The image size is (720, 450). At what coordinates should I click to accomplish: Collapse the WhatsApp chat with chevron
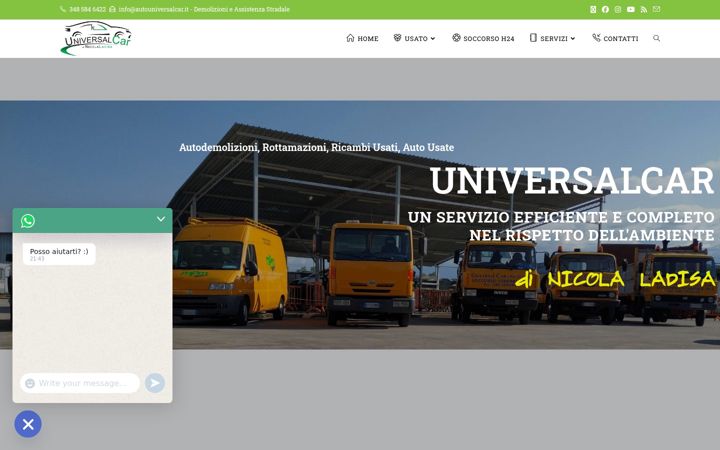(161, 219)
